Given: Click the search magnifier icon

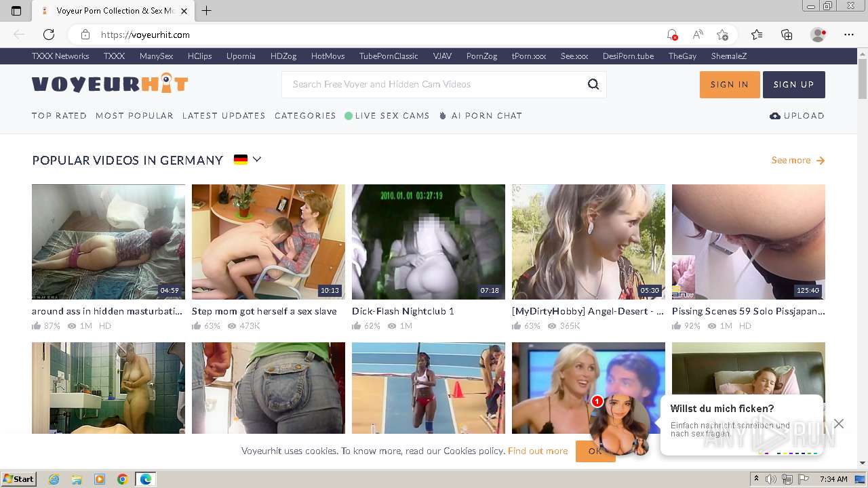Looking at the screenshot, I should [593, 84].
